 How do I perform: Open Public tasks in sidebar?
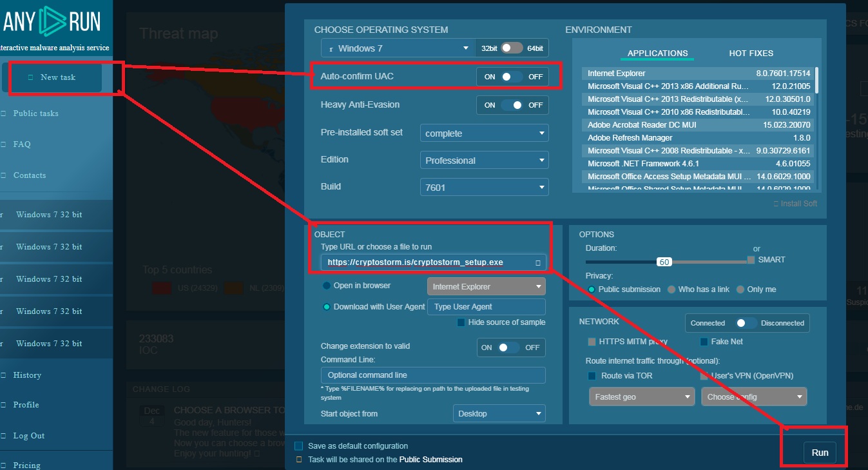(x=35, y=113)
